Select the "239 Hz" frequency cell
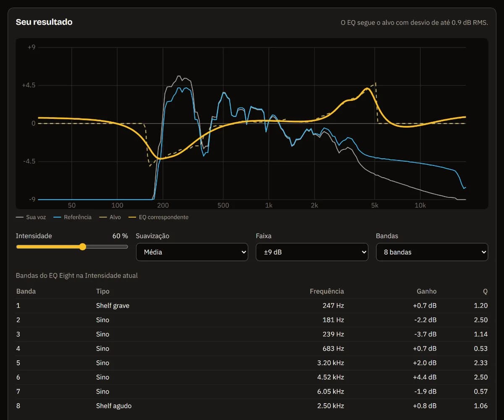Screen dimensions: 504x420 (x=333, y=334)
